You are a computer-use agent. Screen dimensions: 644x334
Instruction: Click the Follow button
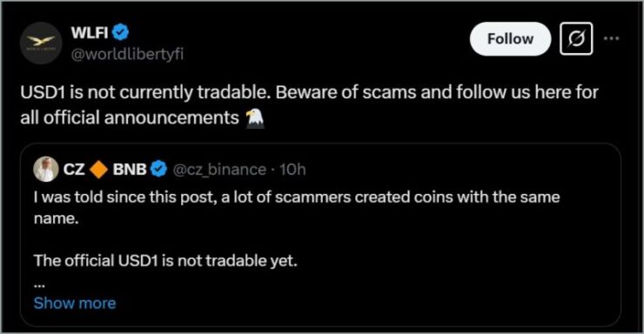(x=510, y=39)
